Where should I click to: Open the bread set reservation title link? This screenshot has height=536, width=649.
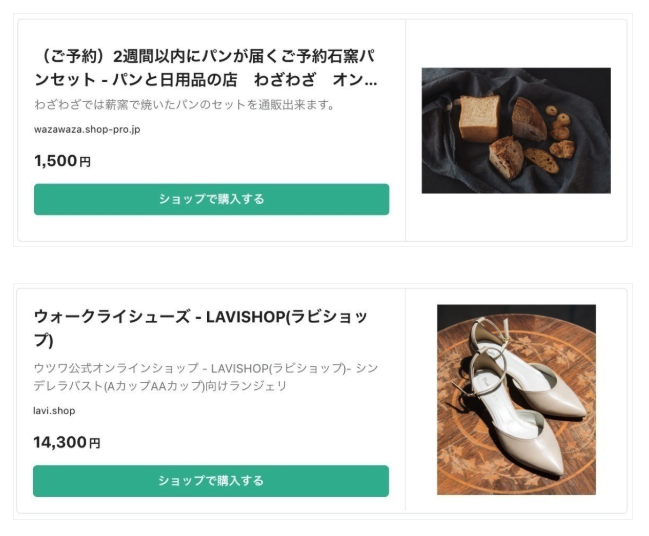(x=205, y=67)
